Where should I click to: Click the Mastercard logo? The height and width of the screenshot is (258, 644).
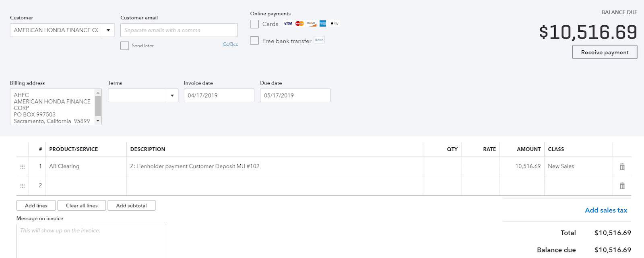coord(299,23)
